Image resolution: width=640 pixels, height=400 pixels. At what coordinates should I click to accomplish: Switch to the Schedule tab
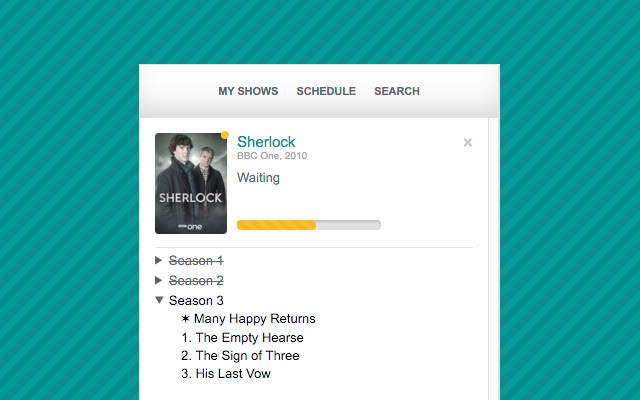pyautogui.click(x=326, y=91)
